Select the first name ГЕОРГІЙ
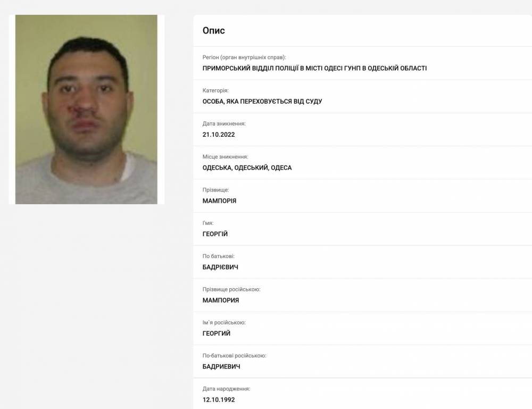Image resolution: width=532 pixels, height=409 pixels. click(x=215, y=234)
